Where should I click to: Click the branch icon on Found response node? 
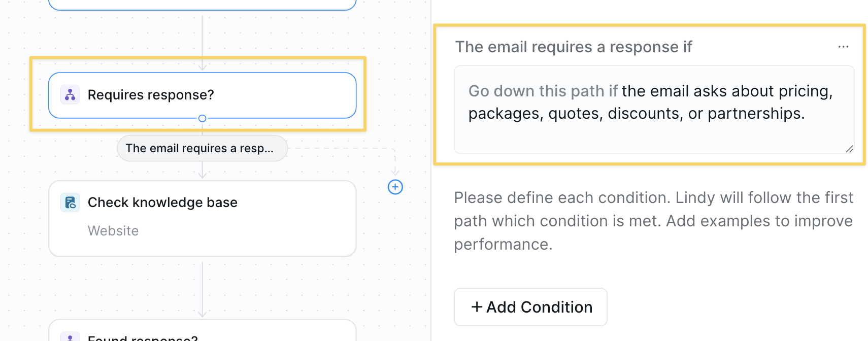70,336
